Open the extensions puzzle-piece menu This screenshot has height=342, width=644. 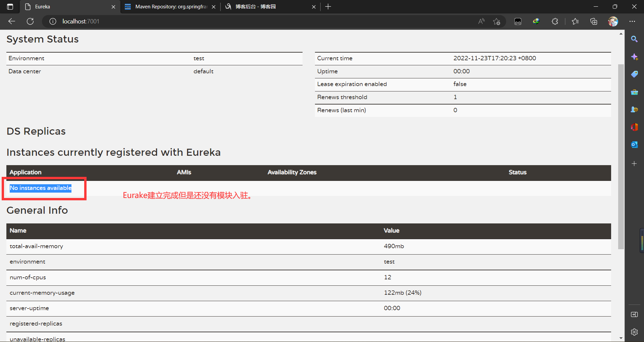pyautogui.click(x=555, y=21)
